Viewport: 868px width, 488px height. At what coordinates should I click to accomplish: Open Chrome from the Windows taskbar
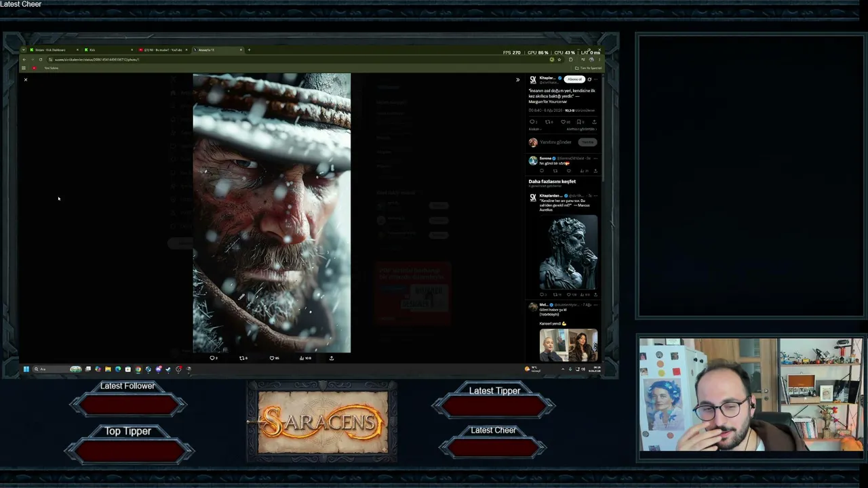138,369
